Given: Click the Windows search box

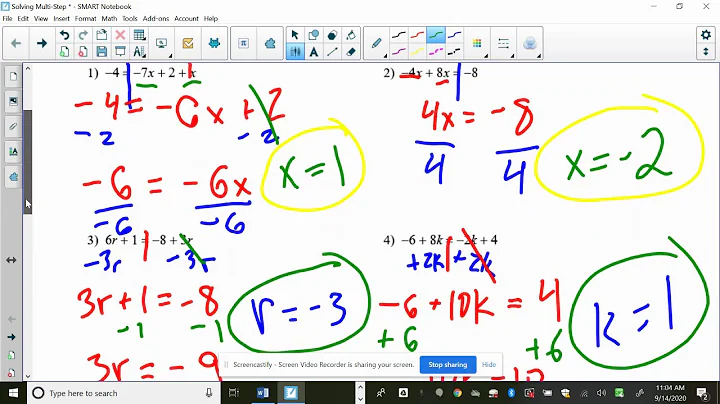Looking at the screenshot, I should click(123, 393).
